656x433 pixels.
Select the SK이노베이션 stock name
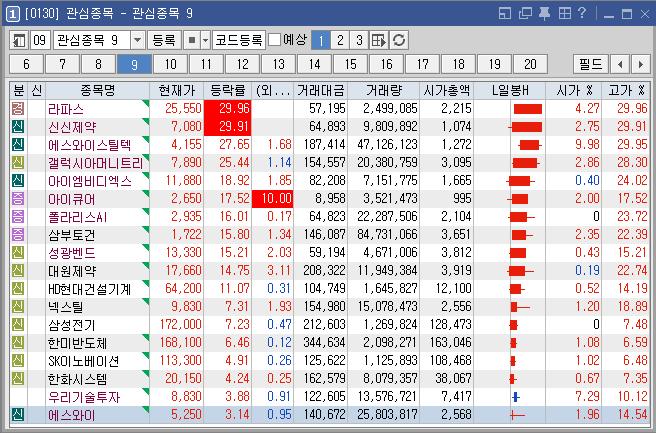tap(84, 361)
